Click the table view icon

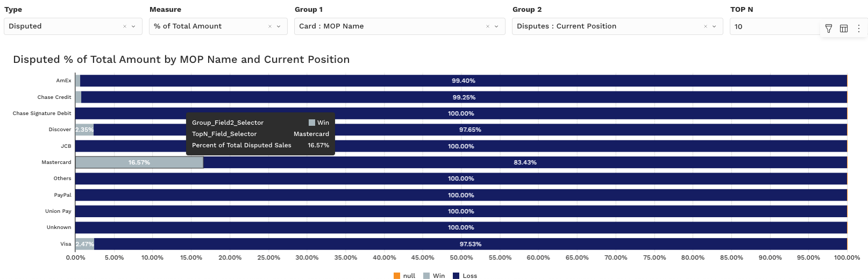844,28
